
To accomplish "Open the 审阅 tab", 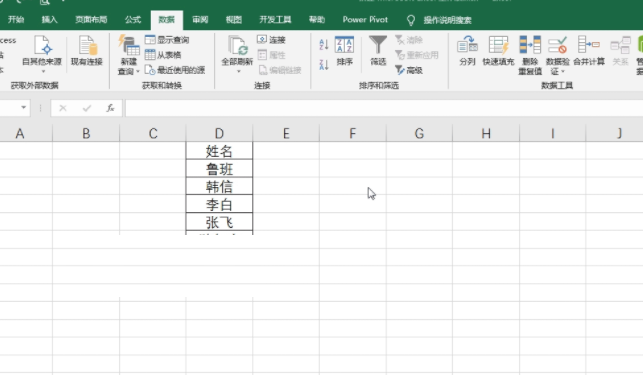I will [200, 20].
